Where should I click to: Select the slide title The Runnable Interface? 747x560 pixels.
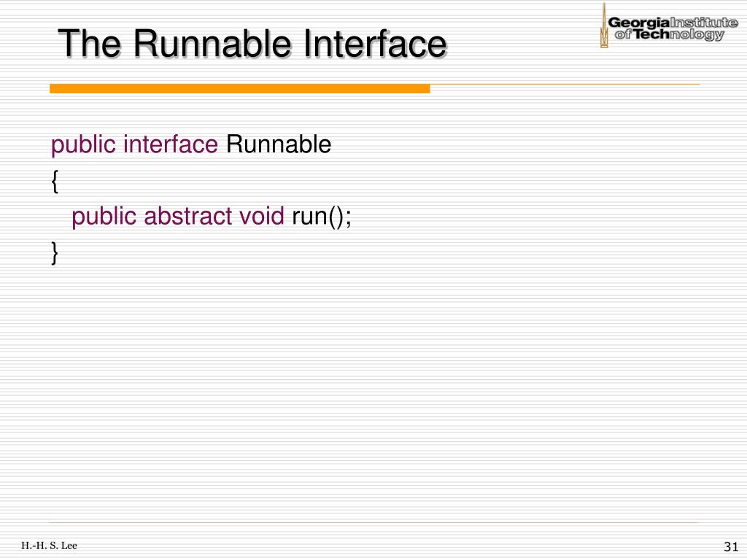click(252, 43)
